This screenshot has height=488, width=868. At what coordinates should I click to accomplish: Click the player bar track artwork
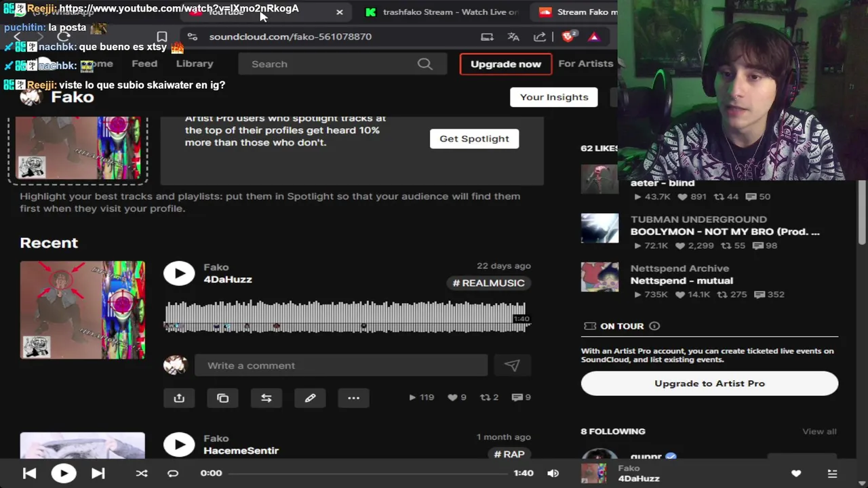tap(594, 473)
